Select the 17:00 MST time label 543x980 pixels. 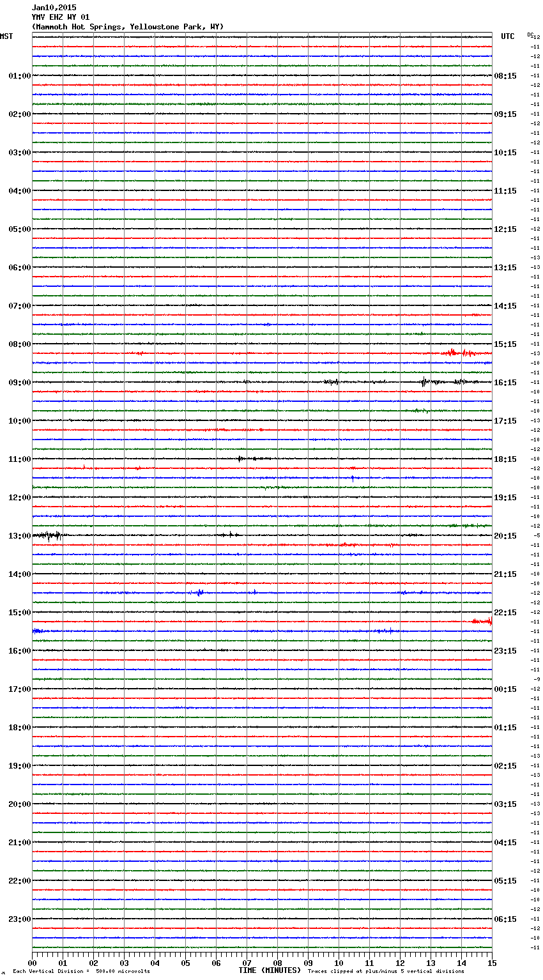[x=20, y=689]
